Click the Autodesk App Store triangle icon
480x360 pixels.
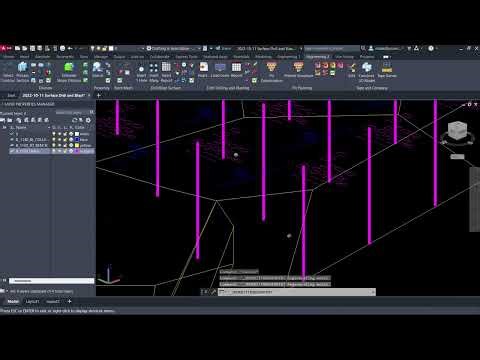[416, 48]
